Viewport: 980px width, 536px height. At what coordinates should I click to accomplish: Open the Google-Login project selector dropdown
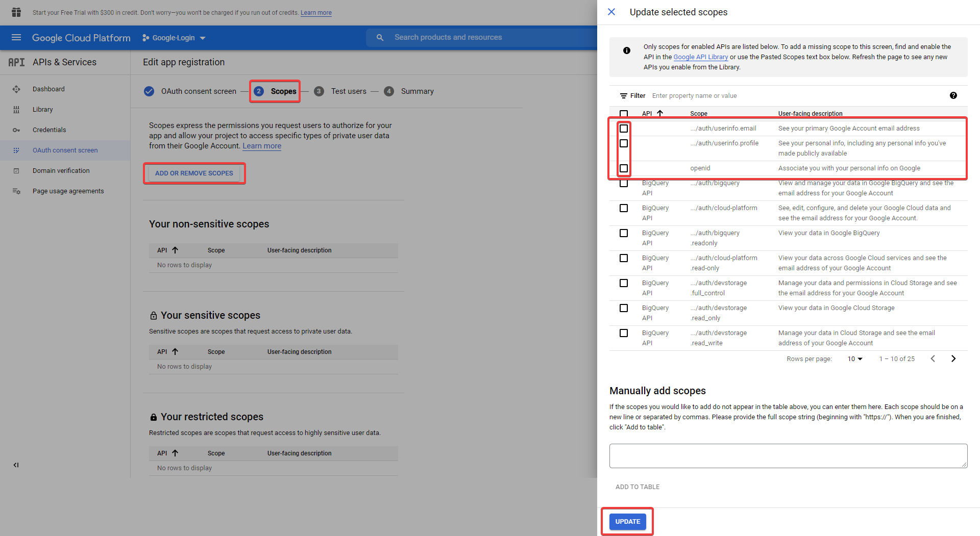coord(175,38)
